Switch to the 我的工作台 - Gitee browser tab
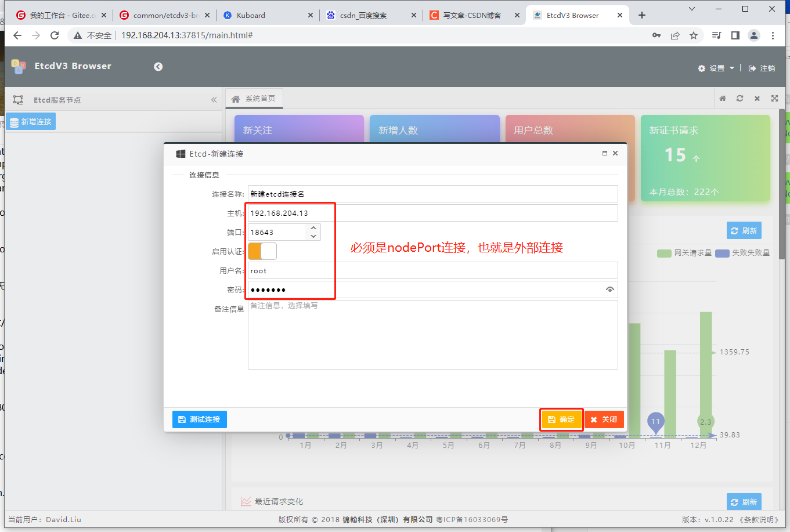Image resolution: width=790 pixels, height=532 pixels. coord(62,15)
